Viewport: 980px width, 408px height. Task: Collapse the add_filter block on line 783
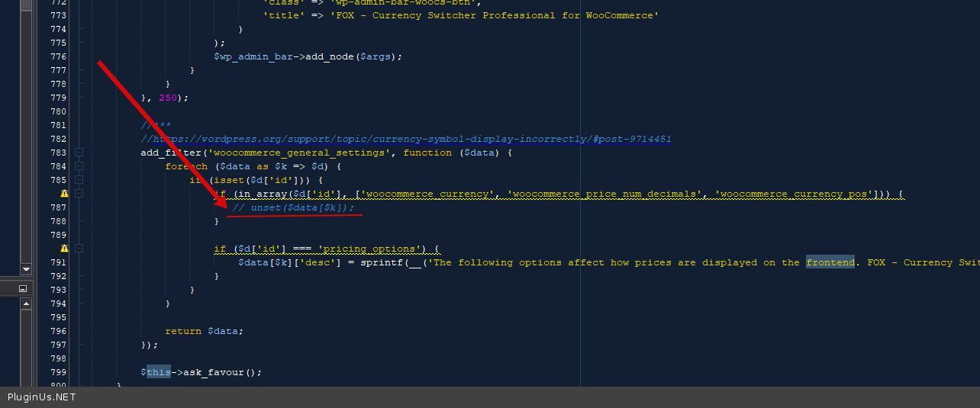click(79, 153)
